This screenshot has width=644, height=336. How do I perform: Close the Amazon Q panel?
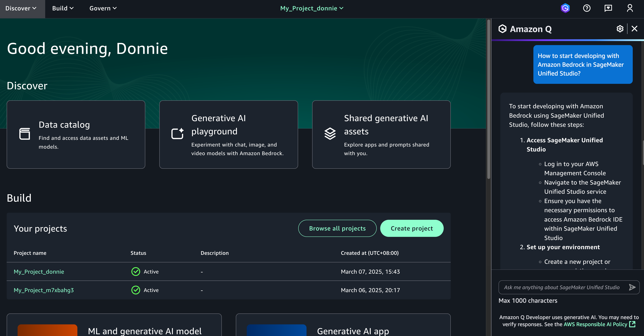(x=634, y=29)
